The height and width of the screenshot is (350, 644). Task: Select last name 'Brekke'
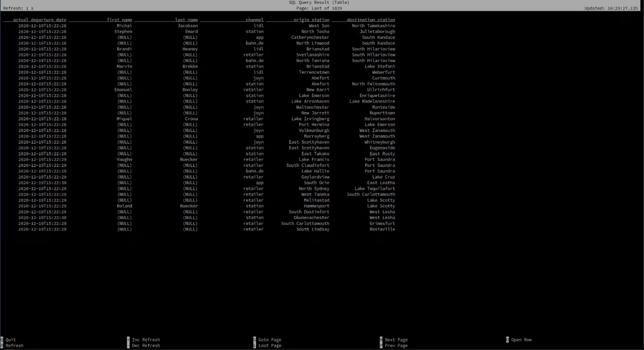[190, 66]
